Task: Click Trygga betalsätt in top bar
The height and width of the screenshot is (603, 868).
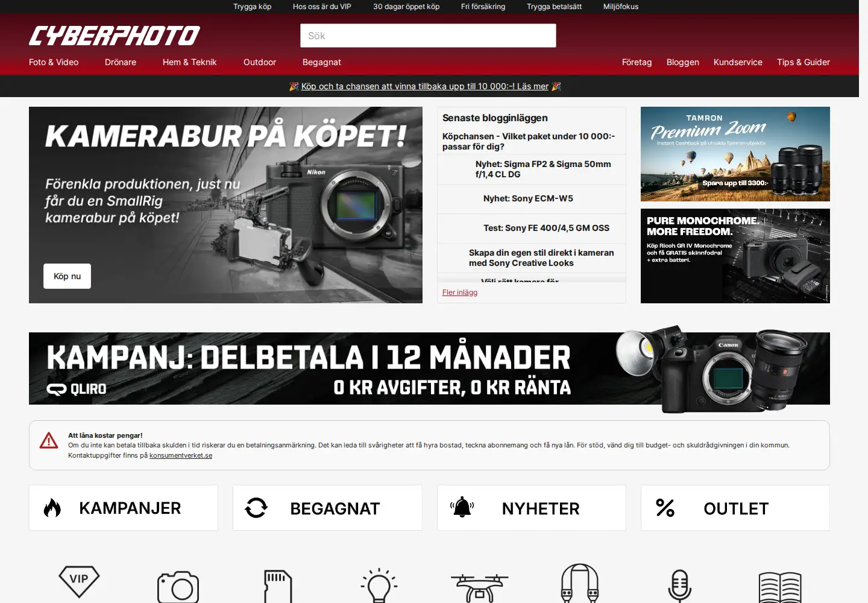Action: (x=555, y=7)
